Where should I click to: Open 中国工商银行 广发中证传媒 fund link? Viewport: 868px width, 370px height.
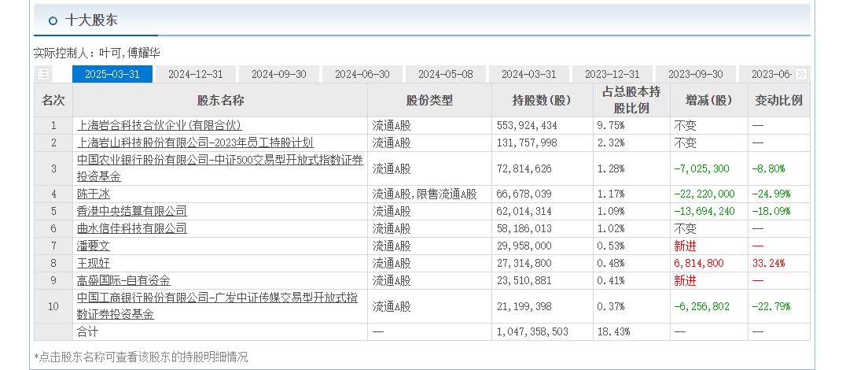[x=217, y=306]
